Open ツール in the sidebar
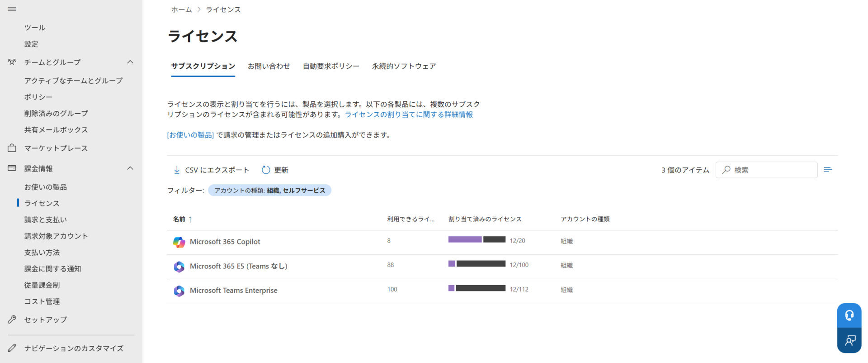 pyautogui.click(x=35, y=28)
